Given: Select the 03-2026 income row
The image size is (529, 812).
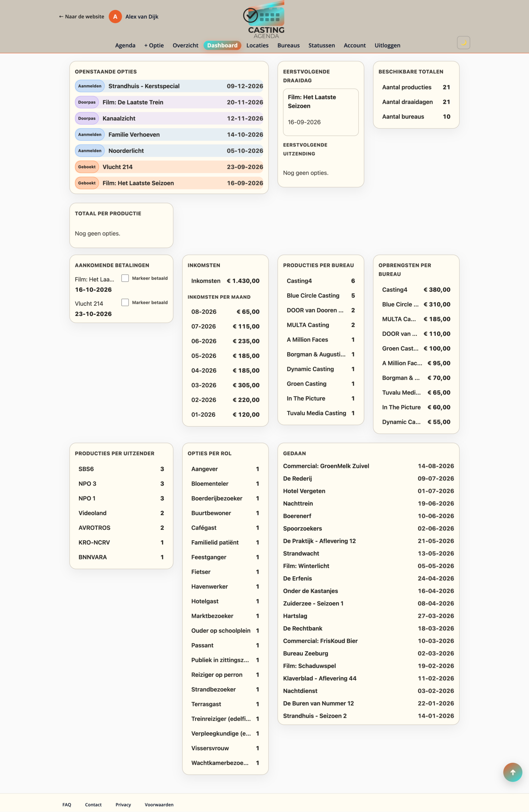Looking at the screenshot, I should (x=225, y=385).
